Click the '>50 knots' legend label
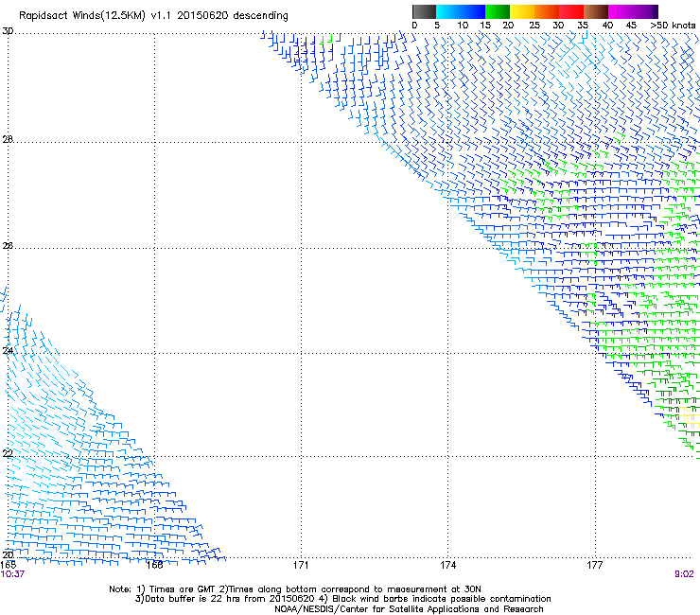Viewport: 700px width, 615px height. (x=673, y=26)
